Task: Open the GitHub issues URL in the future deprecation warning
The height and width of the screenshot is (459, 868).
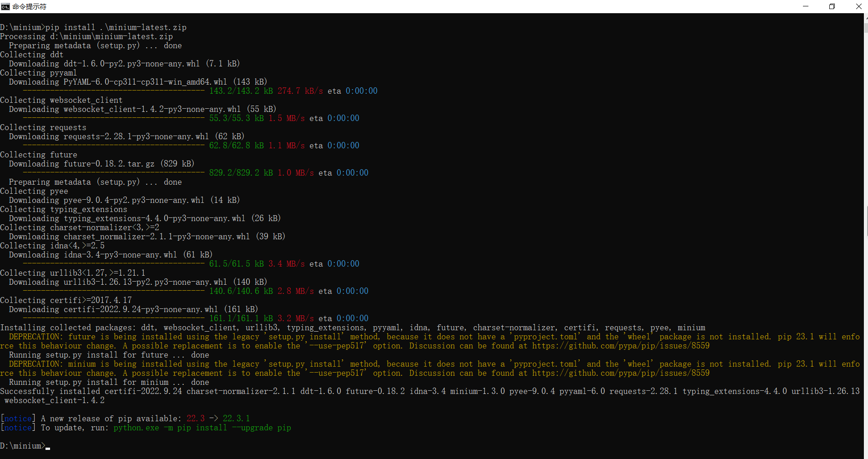Action: point(621,346)
